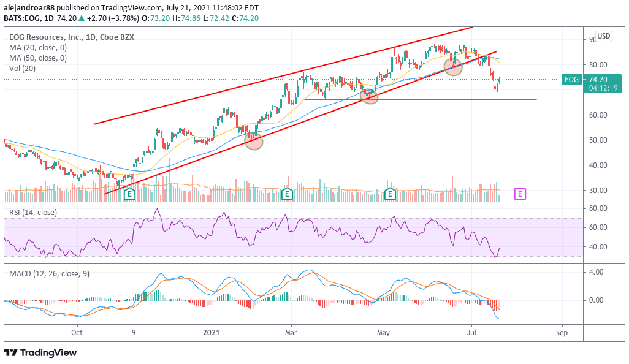This screenshot has height=364, width=629.
Task: Click the 40.00 price axis label
Action: [598, 165]
